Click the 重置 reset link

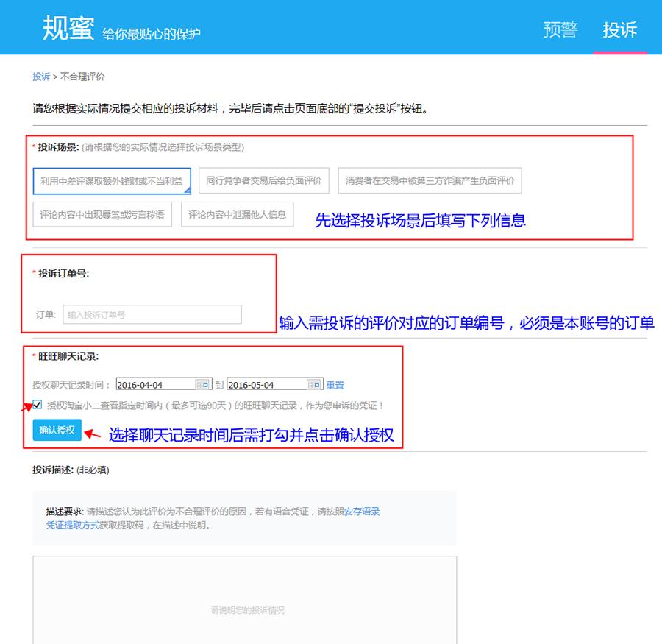click(335, 385)
